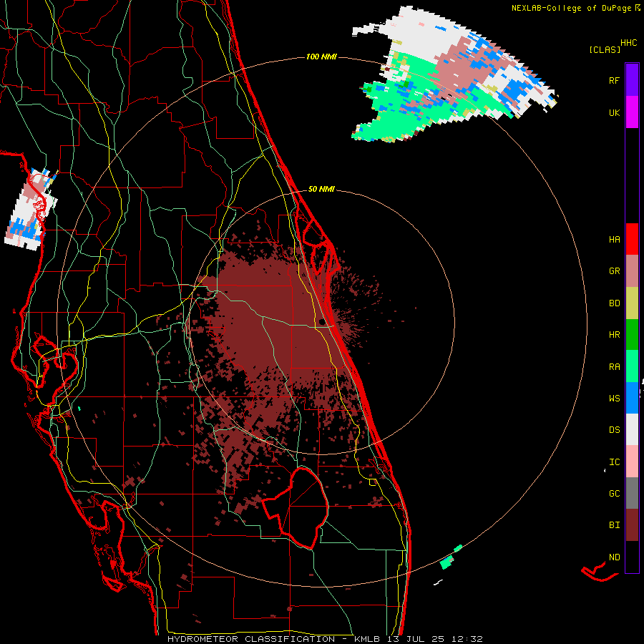Click Lake Okeechobee outline

[296, 507]
